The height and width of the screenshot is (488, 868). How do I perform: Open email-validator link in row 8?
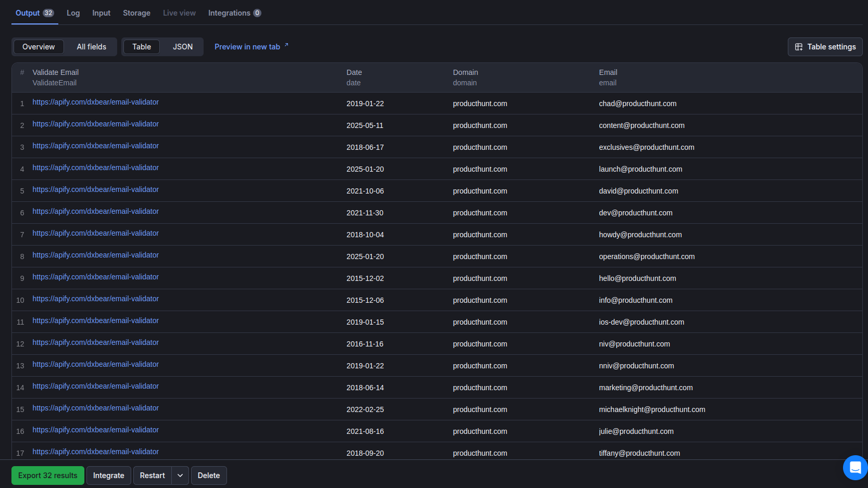96,255
